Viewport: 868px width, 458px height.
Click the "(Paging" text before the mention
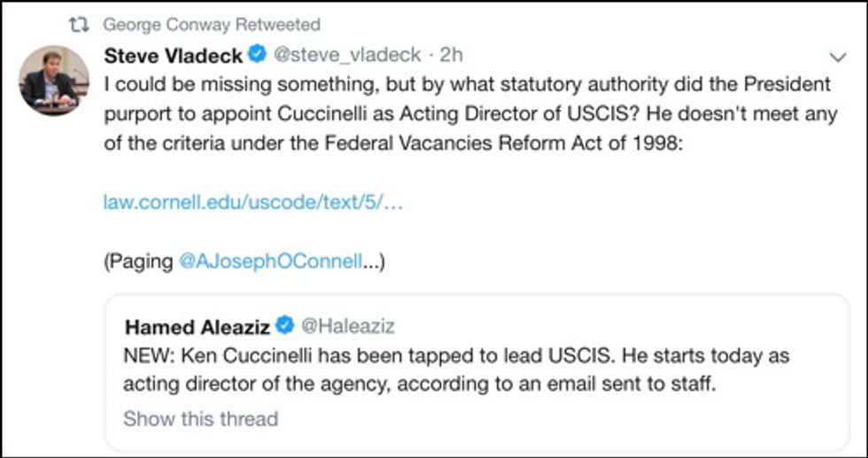coord(140,261)
